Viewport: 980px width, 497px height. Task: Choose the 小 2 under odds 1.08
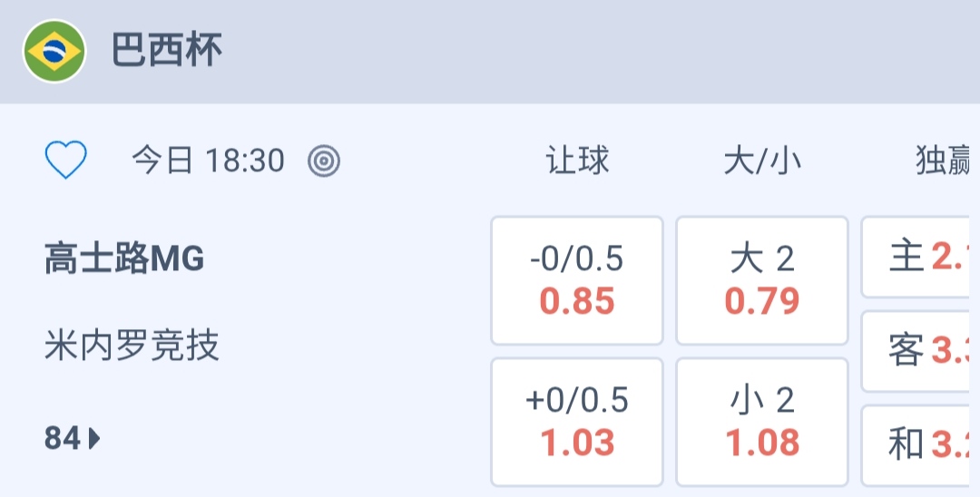pyautogui.click(x=762, y=422)
